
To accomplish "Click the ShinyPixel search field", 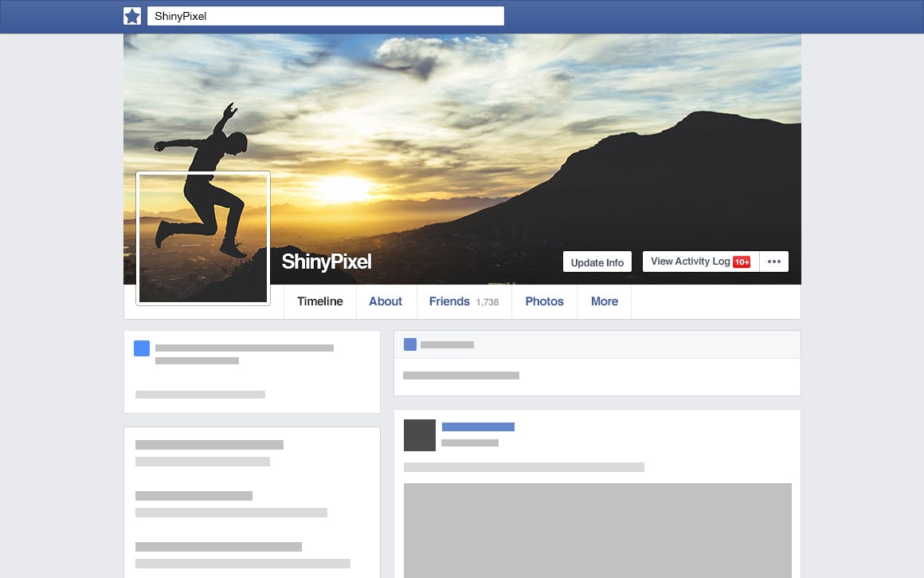I will coord(325,16).
